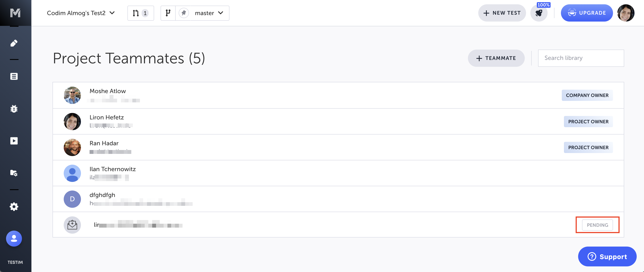Expand the Codim Almog's Test2 project dropdown

[x=81, y=13]
